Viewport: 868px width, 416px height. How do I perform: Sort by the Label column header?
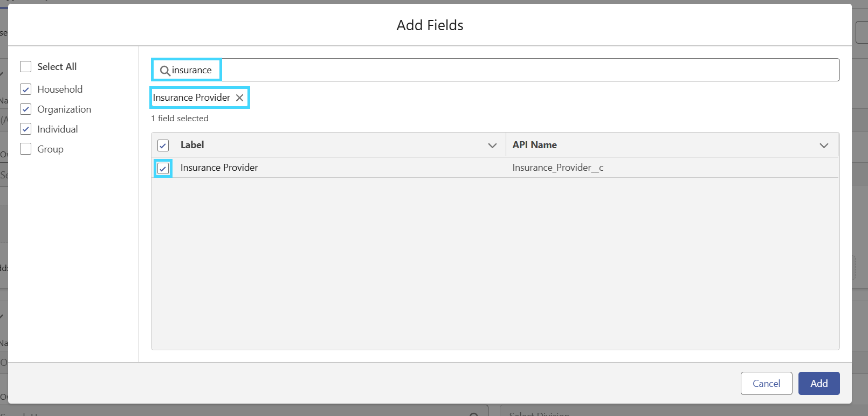pyautogui.click(x=192, y=145)
